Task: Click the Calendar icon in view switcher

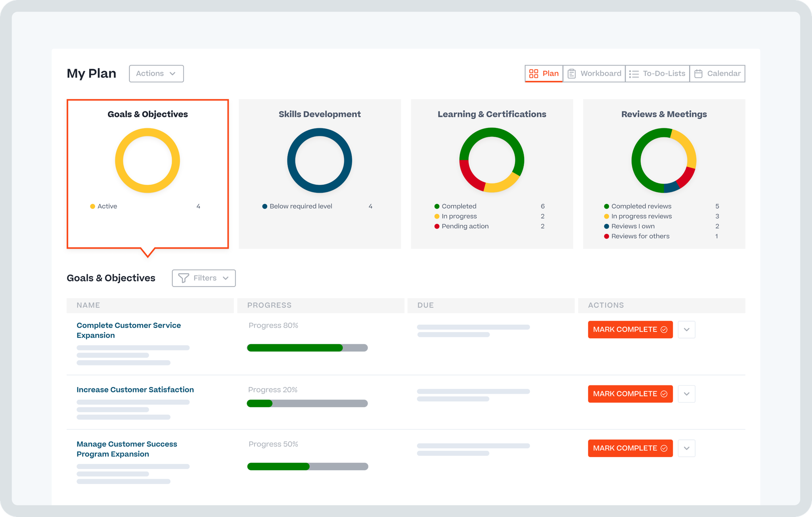Action: pos(698,74)
